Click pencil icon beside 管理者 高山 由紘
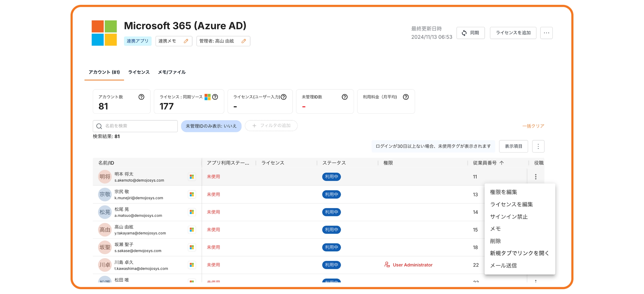The height and width of the screenshot is (294, 644). pos(244,41)
